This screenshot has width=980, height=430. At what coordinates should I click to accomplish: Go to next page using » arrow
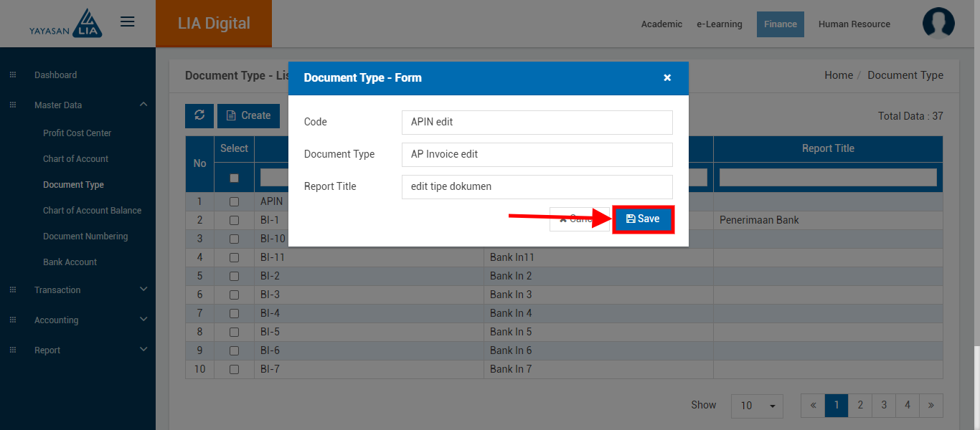click(930, 405)
